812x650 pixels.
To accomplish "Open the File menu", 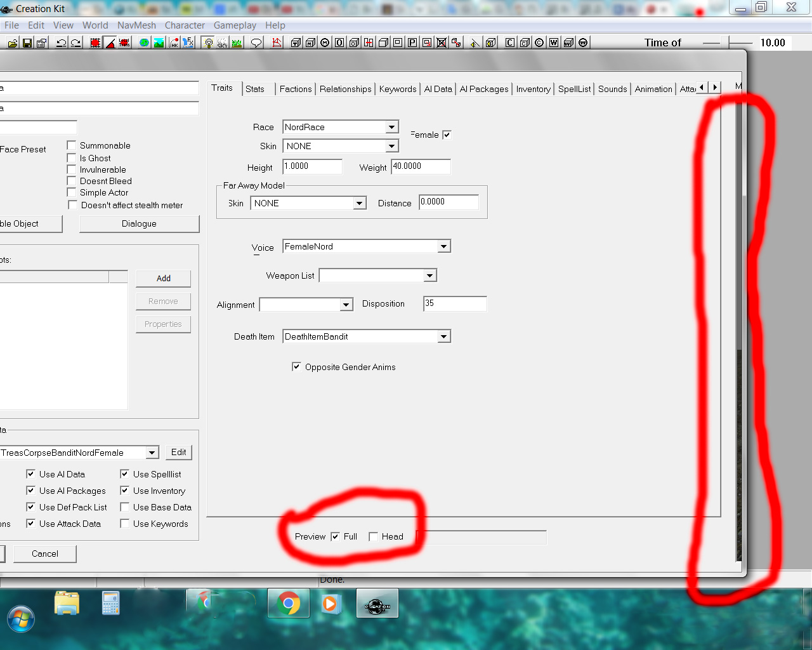I will (11, 25).
